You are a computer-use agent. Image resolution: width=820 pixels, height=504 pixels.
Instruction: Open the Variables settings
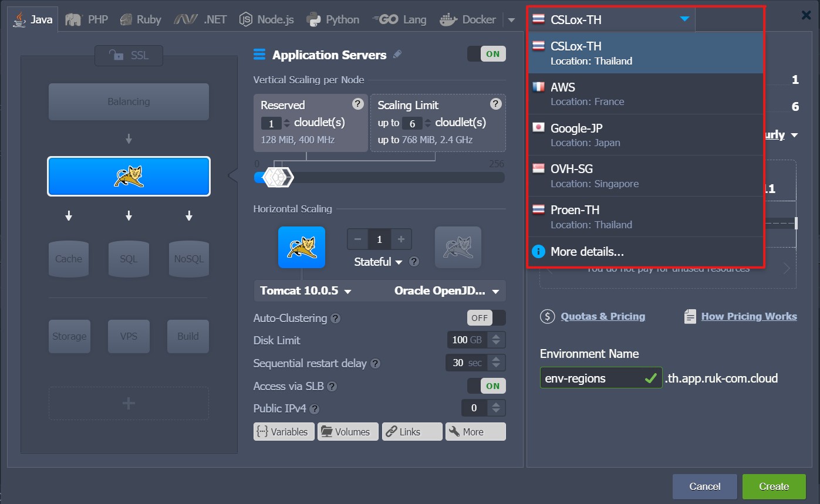pos(284,431)
